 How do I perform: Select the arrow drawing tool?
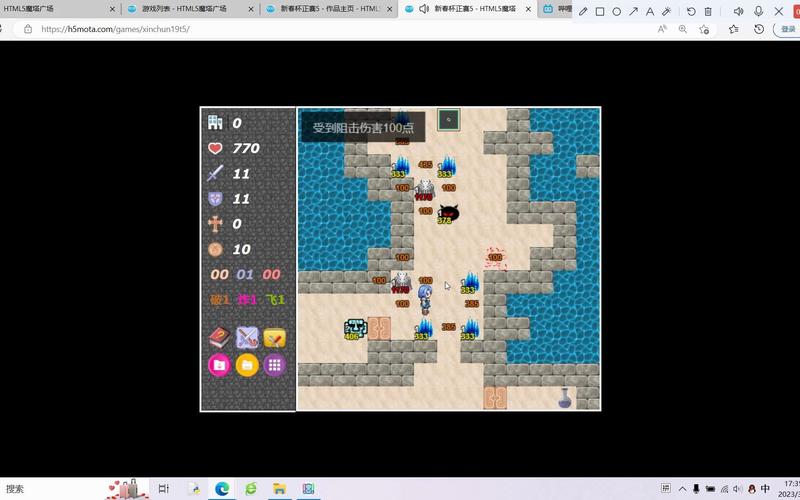(634, 11)
